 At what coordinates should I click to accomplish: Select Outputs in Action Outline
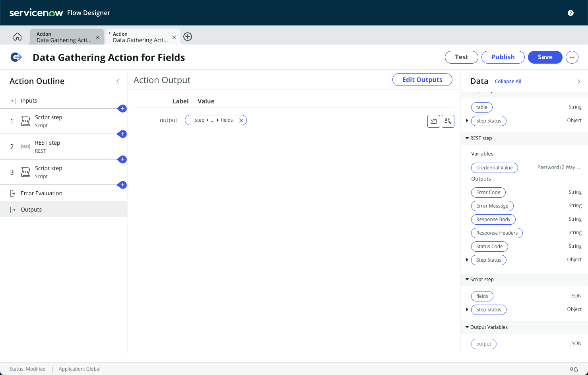point(64,210)
